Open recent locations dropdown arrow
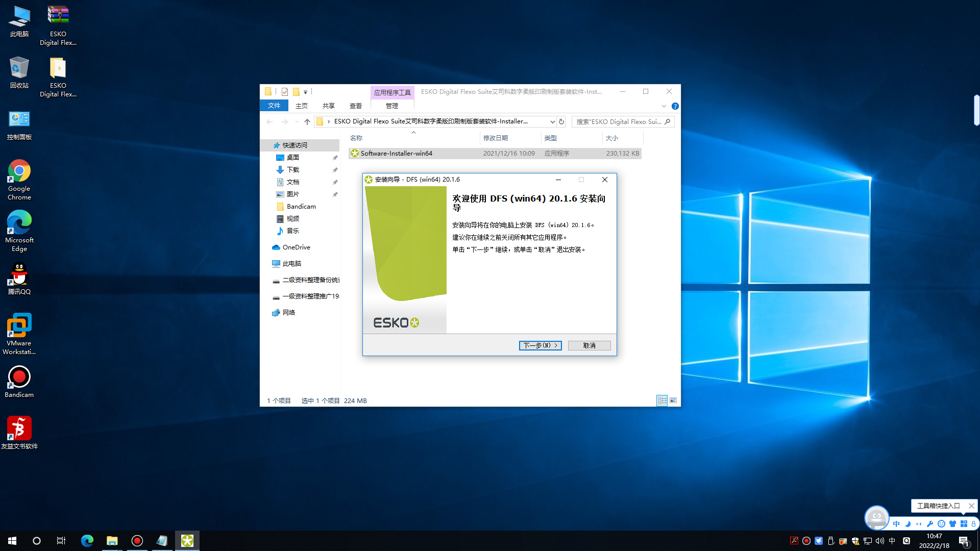Screen dimensions: 980x551 (x=297, y=121)
